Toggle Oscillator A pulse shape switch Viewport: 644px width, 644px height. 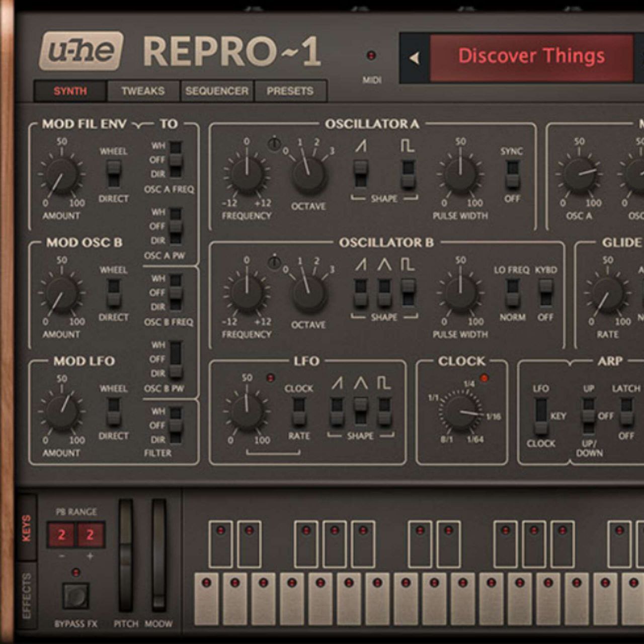408,174
